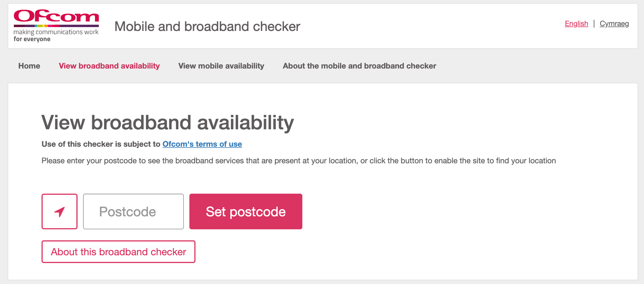Open View mobile availability
Screen dimensions: 644x284
[221, 66]
